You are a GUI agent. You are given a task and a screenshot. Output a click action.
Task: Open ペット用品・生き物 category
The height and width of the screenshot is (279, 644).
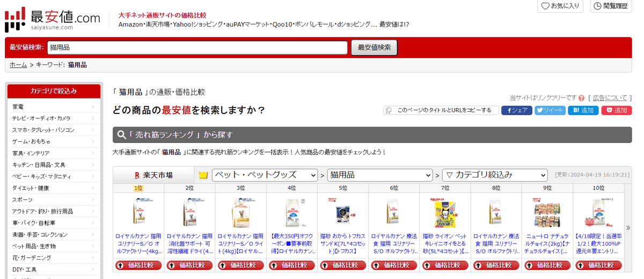tap(54, 246)
